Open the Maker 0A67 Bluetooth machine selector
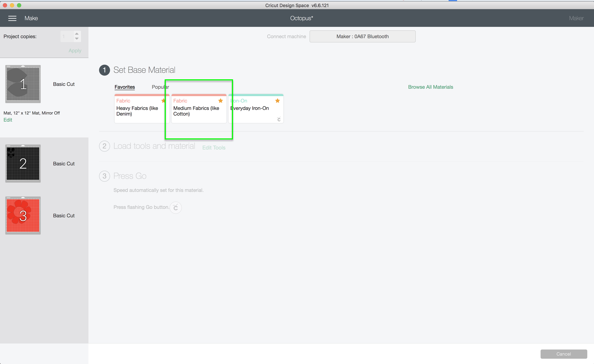Image resolution: width=594 pixels, height=364 pixels. pyautogui.click(x=362, y=36)
